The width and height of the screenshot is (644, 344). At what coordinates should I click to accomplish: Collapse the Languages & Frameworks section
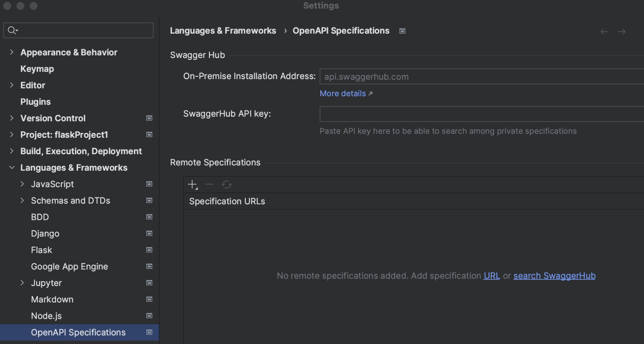pyautogui.click(x=12, y=167)
